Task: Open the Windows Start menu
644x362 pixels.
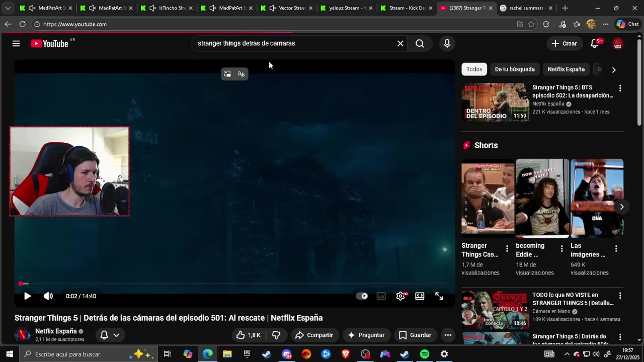Action: tap(9, 354)
